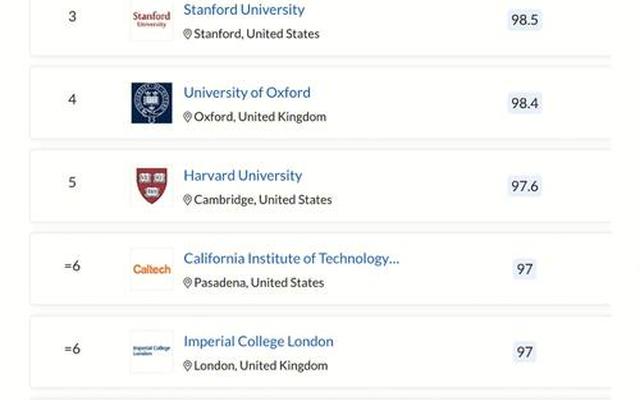640x400 pixels.
Task: Open the Stanford University link
Action: pos(244,10)
